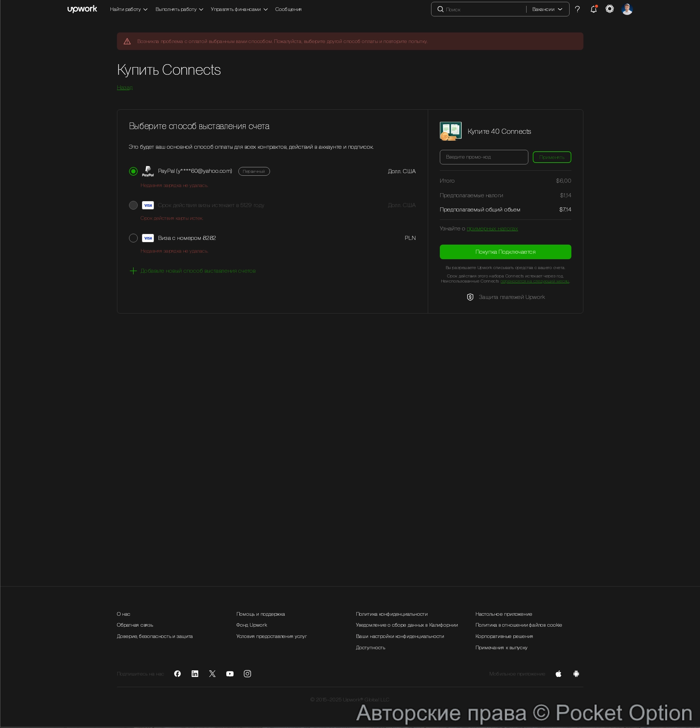Open the notifications bell icon
700x728 pixels.
click(594, 9)
